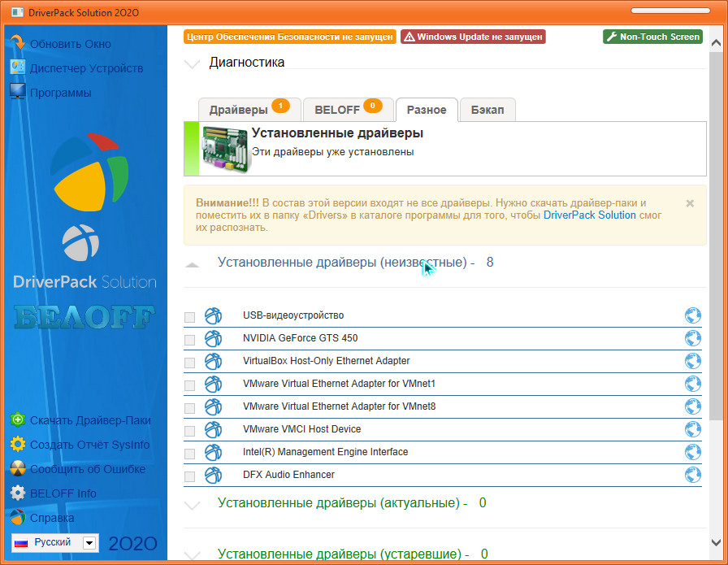Switch to the Драйверы tab
Screen dimensions: 728x565
[249, 110]
